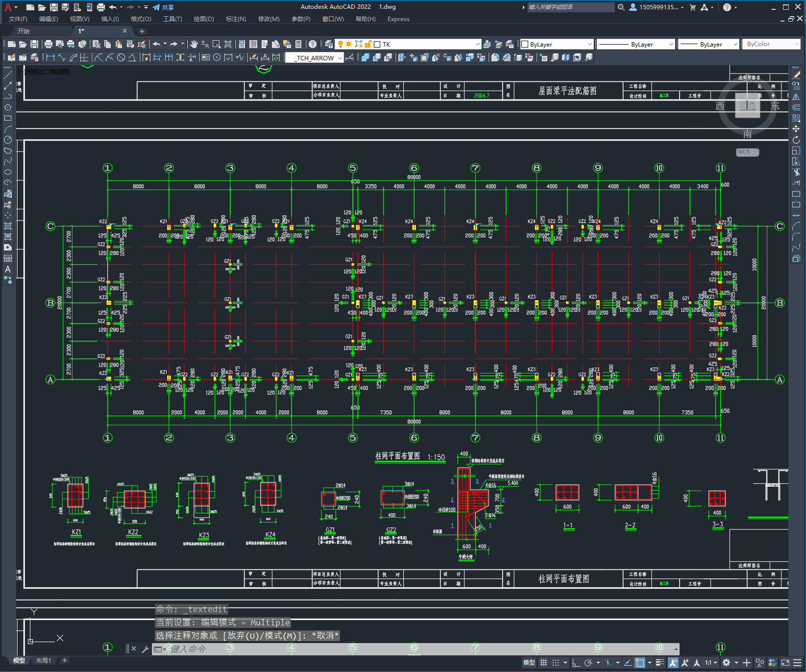Click the 模型 model space status button

pyautogui.click(x=529, y=663)
